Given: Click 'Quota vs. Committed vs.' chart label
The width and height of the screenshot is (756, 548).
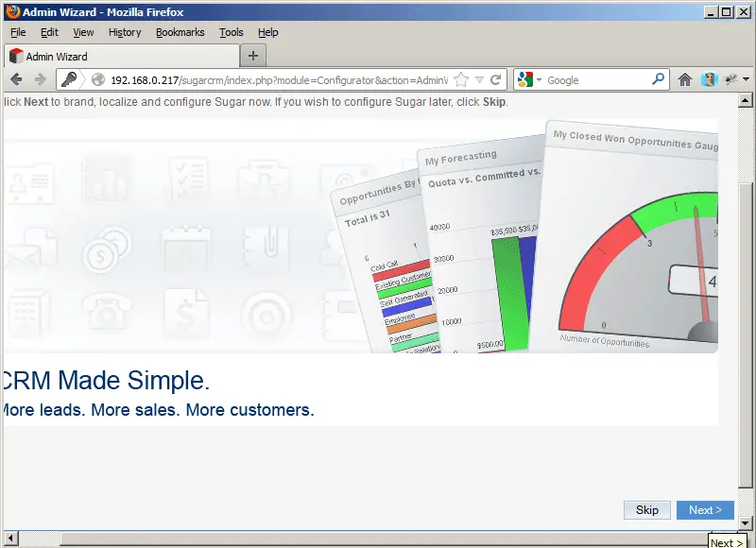Looking at the screenshot, I should tap(484, 177).
